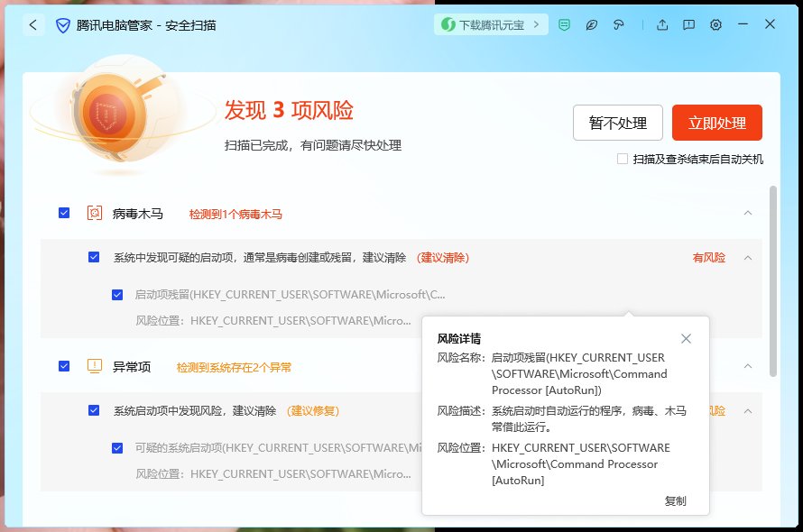This screenshot has height=532, width=803.
Task: Click the 暂不处理 button
Action: pos(618,123)
